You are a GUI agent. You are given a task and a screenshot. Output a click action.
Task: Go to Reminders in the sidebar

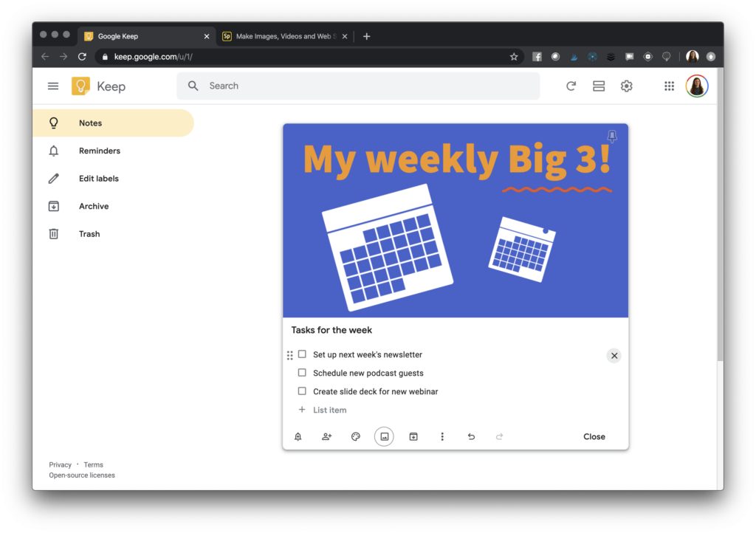point(99,151)
